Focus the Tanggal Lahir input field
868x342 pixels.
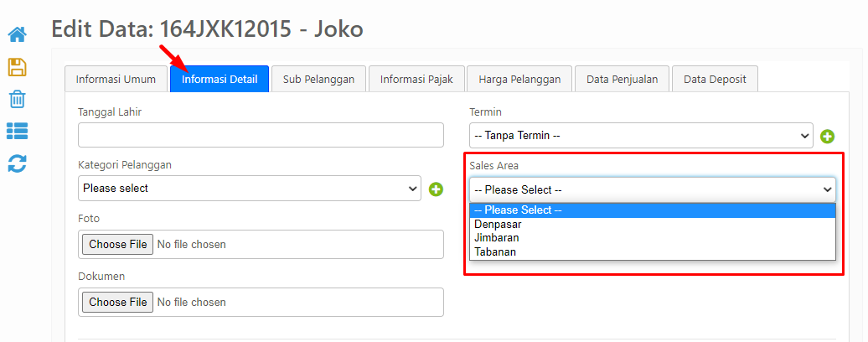click(x=261, y=135)
